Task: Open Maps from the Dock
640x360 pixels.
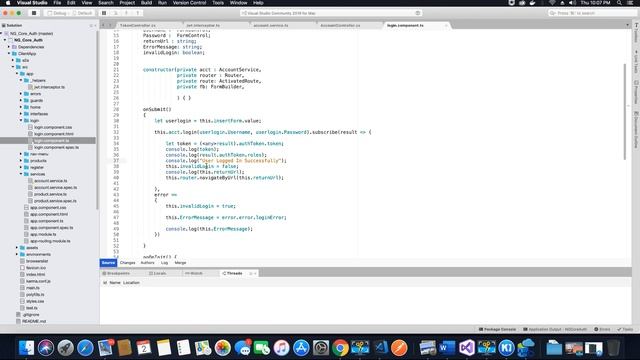Action: (x=203, y=348)
